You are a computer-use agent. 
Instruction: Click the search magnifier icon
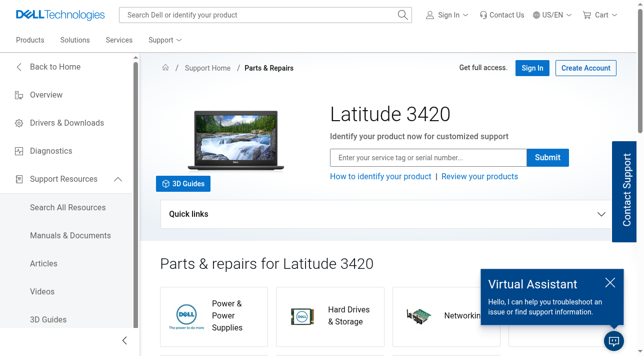coord(402,15)
